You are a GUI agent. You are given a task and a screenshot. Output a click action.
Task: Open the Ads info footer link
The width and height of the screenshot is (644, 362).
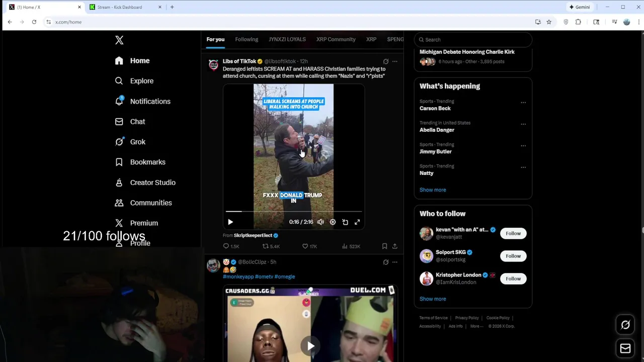coord(455,326)
